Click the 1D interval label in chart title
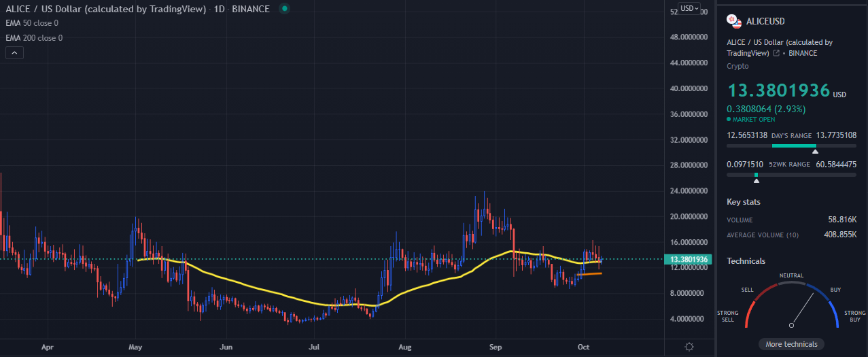The image size is (868, 357). click(220, 9)
